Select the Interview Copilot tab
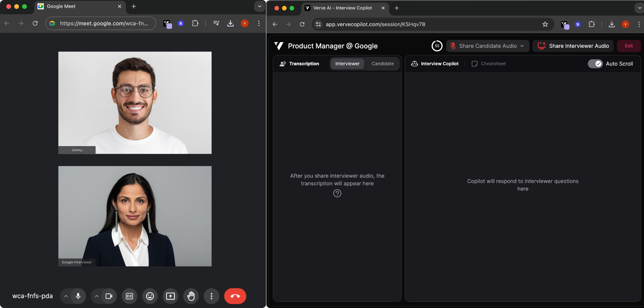This screenshot has width=644, height=308. 435,63
